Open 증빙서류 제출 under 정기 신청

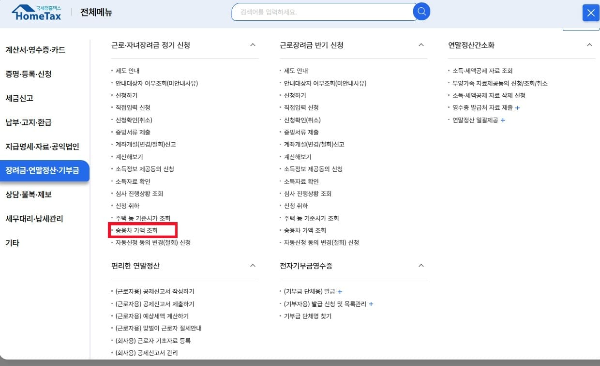pos(133,132)
